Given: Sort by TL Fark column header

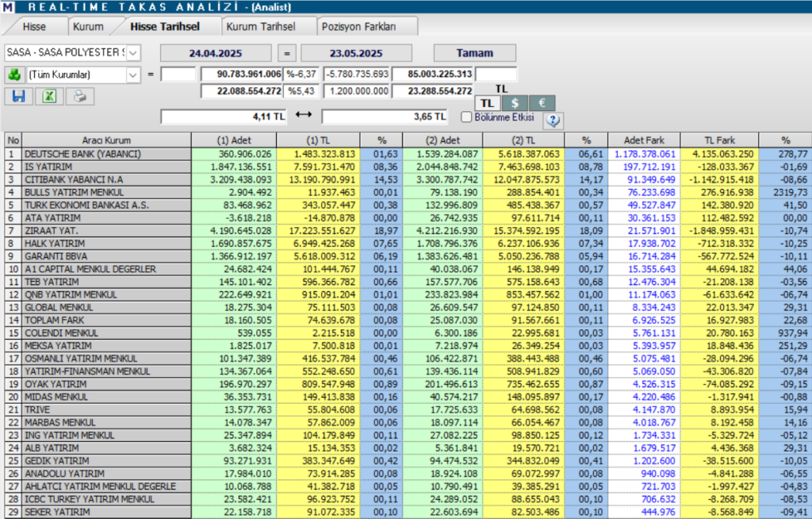Looking at the screenshot, I should [720, 140].
